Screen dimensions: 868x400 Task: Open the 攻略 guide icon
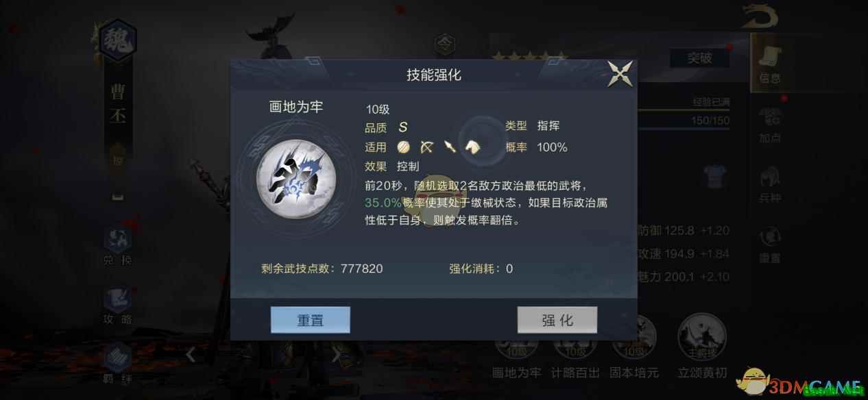coord(117,305)
